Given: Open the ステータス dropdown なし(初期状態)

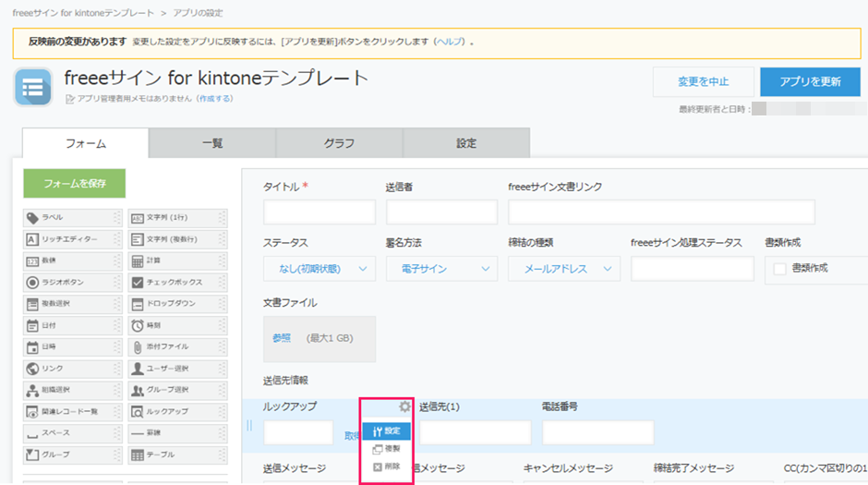Looking at the screenshot, I should pos(319,269).
